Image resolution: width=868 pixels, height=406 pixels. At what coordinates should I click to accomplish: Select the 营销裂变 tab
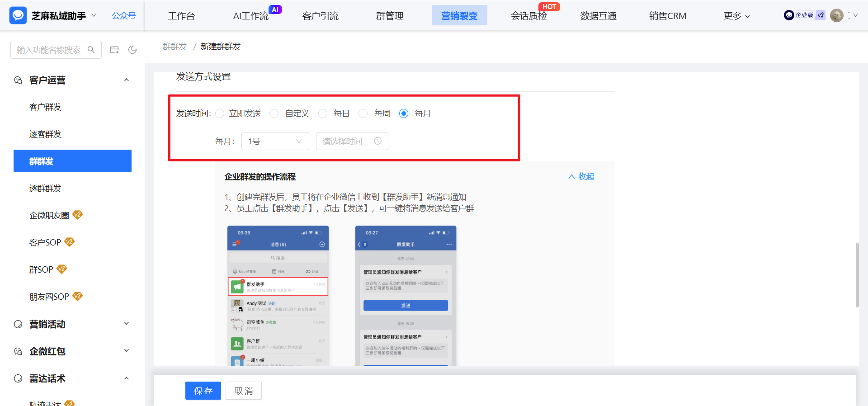[x=459, y=15]
